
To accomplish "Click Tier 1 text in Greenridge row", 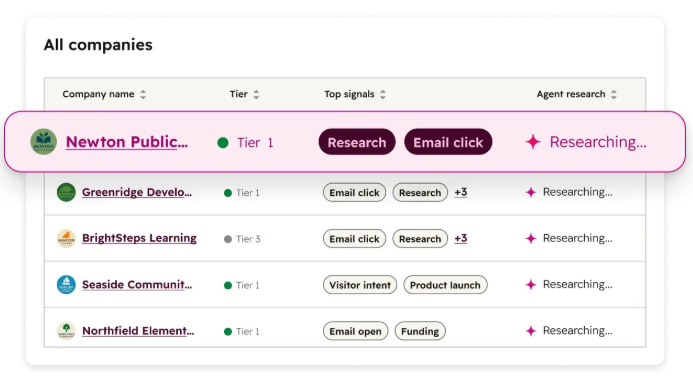I will [x=248, y=193].
